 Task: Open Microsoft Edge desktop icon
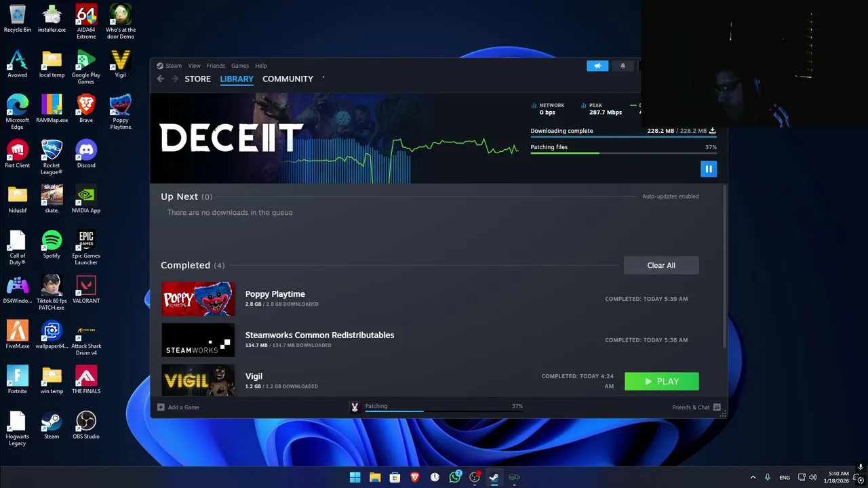click(x=17, y=112)
